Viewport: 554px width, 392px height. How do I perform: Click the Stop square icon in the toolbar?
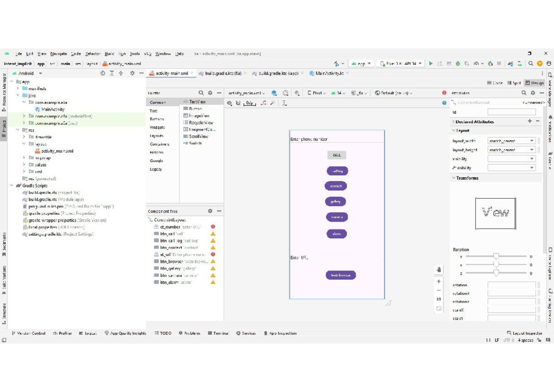pyautogui.click(x=499, y=64)
